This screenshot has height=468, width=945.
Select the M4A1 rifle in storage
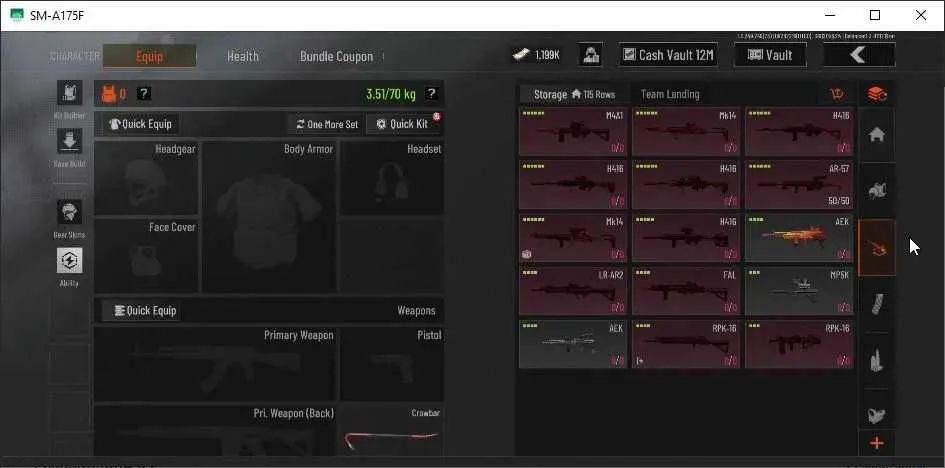573,132
